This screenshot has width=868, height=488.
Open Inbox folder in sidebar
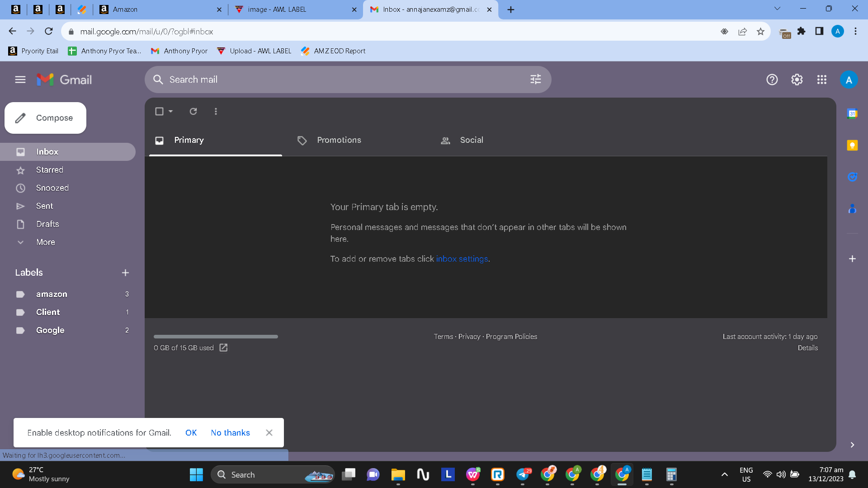68,152
